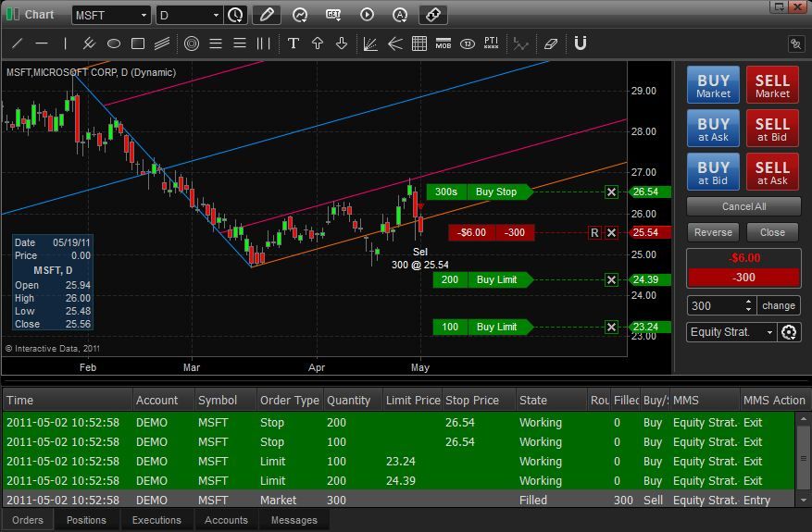Image resolution: width=812 pixels, height=532 pixels.
Task: Select the up arrow marker tool
Action: (318, 44)
